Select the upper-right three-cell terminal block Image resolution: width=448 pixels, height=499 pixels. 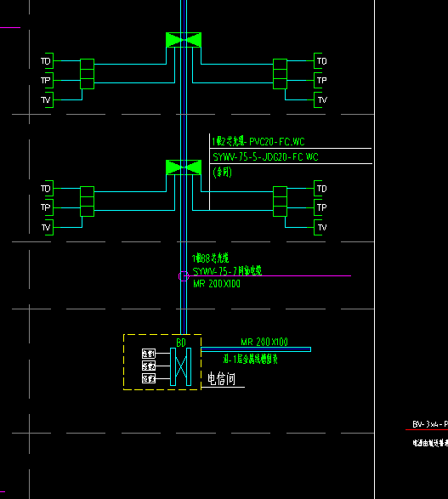click(x=280, y=74)
